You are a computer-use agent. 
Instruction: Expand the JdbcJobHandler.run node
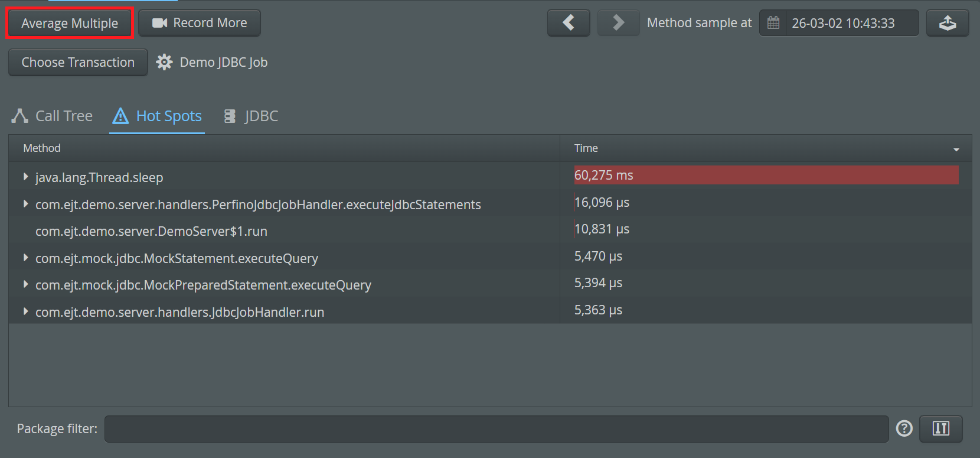[x=25, y=311]
